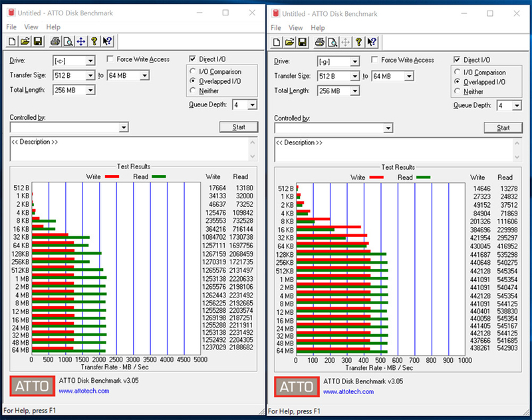This screenshot has width=532, height=420.
Task: Toggle Force Write Access in right window
Action: click(374, 60)
